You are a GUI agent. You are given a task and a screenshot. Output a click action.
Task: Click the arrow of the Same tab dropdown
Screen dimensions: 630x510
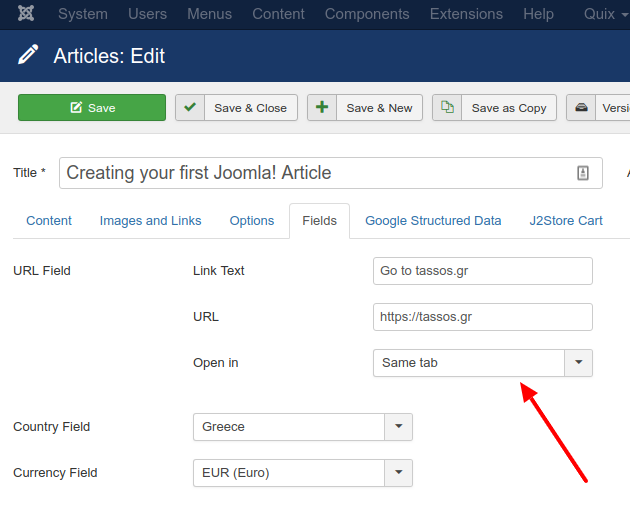coord(579,363)
